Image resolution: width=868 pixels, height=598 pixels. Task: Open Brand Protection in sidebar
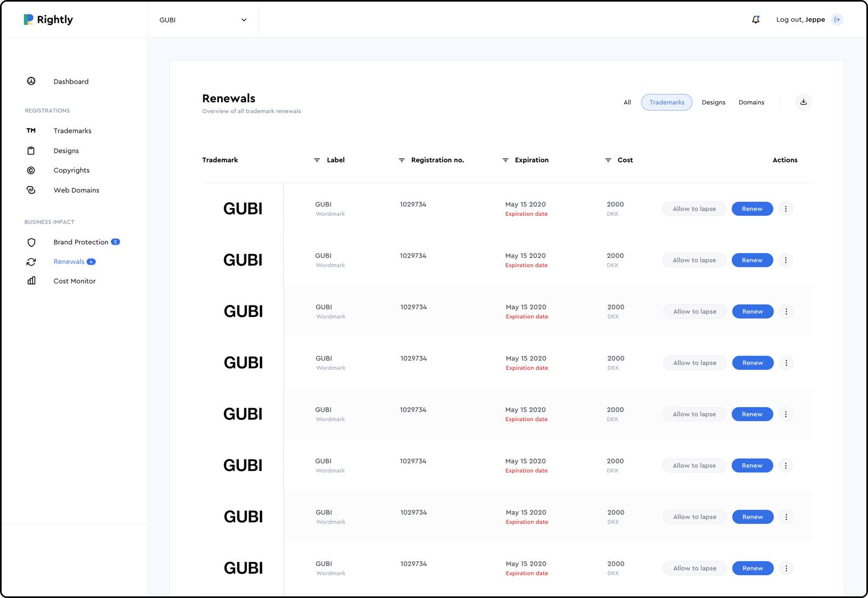[x=81, y=242]
